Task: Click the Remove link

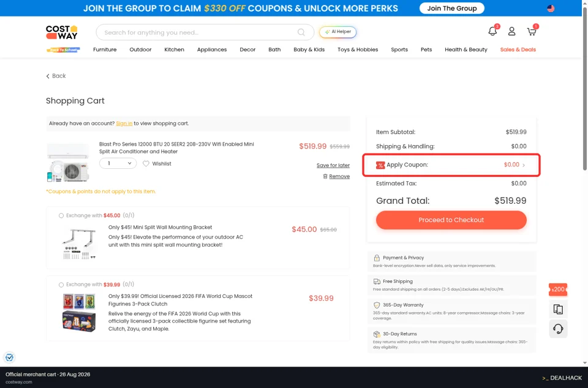Action: 339,176
